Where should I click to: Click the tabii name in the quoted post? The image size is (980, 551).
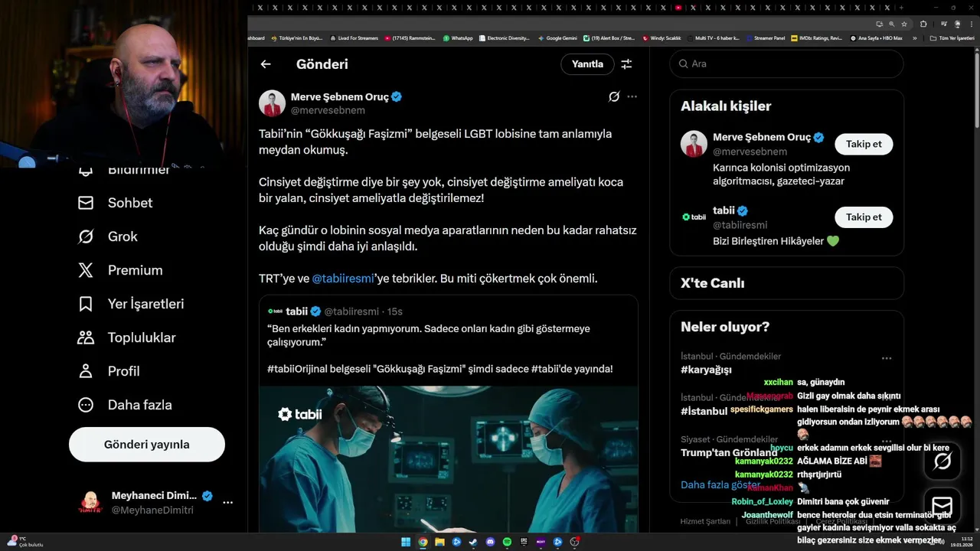click(x=296, y=311)
